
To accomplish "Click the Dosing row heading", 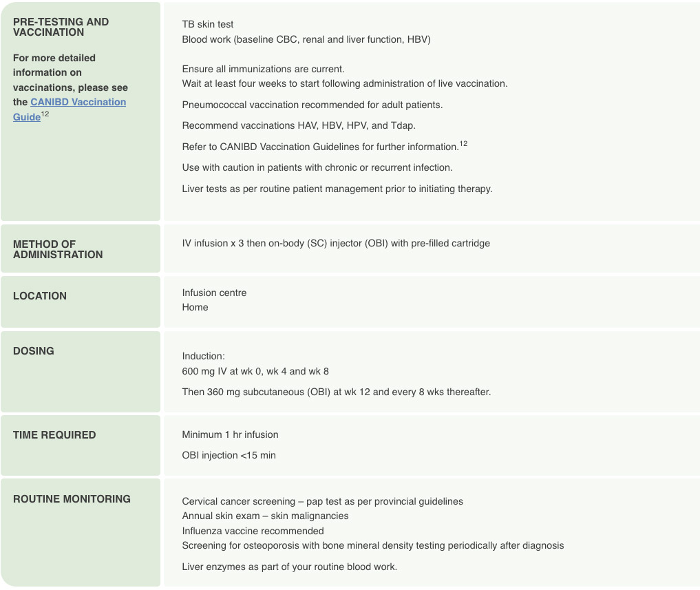I will click(34, 351).
